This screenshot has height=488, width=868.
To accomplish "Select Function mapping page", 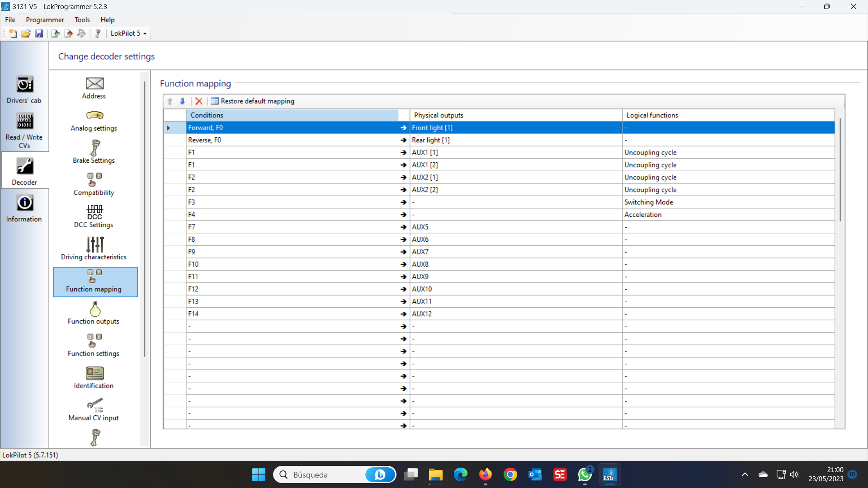I will tap(95, 282).
